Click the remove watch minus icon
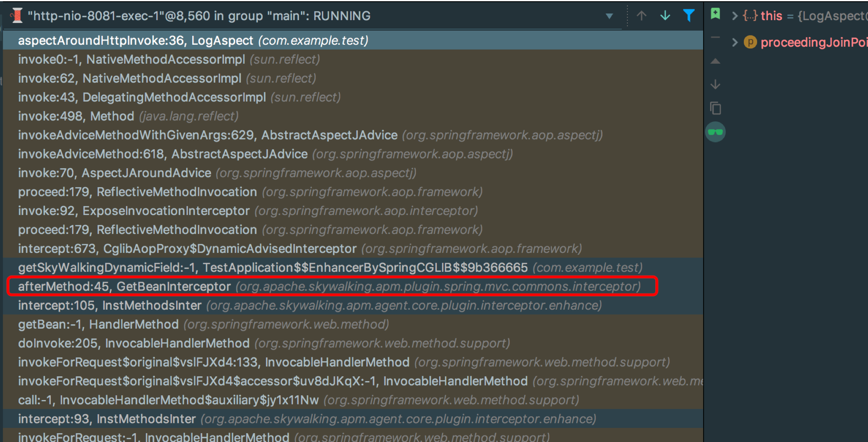This screenshot has height=442, width=868. (x=715, y=37)
